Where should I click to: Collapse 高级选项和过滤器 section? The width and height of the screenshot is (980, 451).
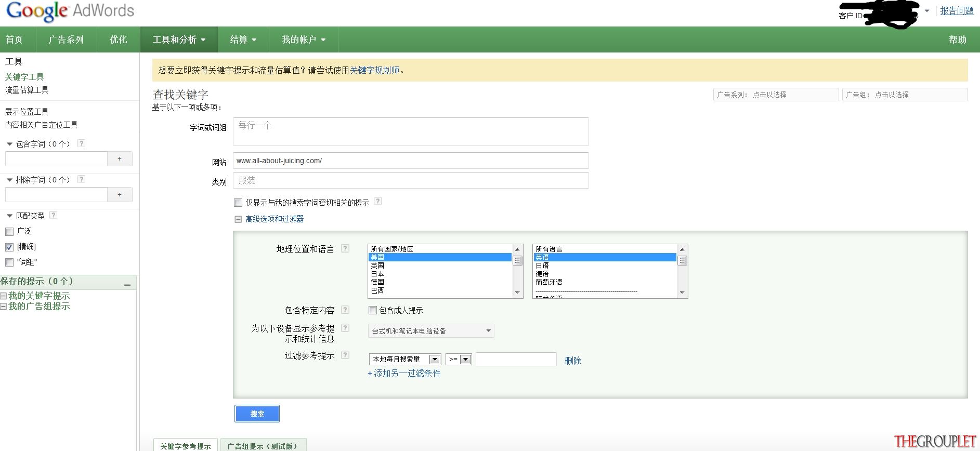coord(238,219)
